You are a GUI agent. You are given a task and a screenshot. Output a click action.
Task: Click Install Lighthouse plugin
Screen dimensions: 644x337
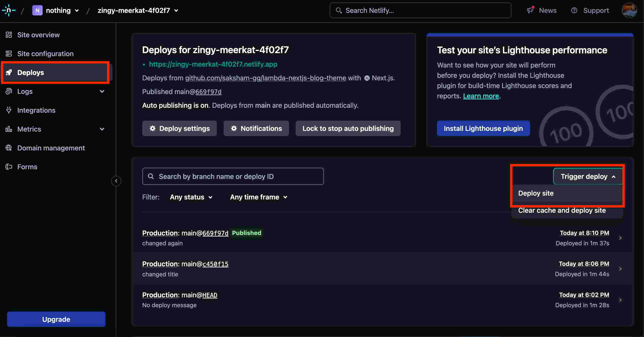(x=483, y=128)
